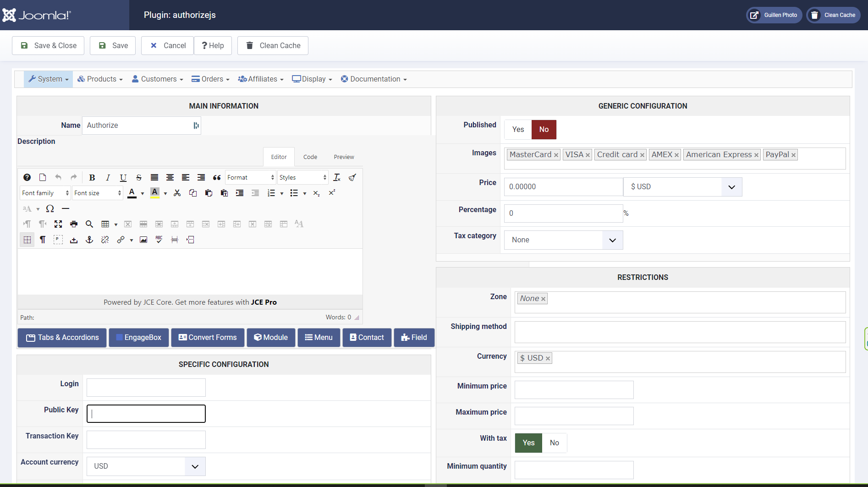868x487 pixels.
Task: Increase the paragraph indent
Action: 240,193
